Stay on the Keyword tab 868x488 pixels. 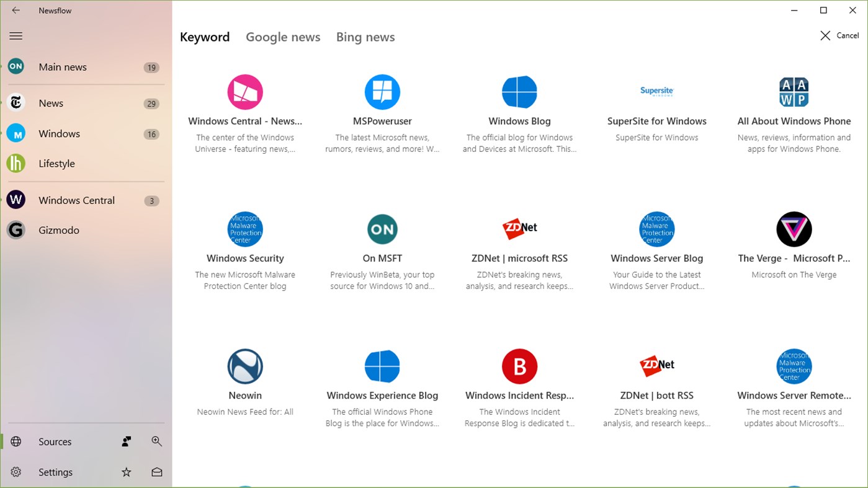[x=205, y=37]
